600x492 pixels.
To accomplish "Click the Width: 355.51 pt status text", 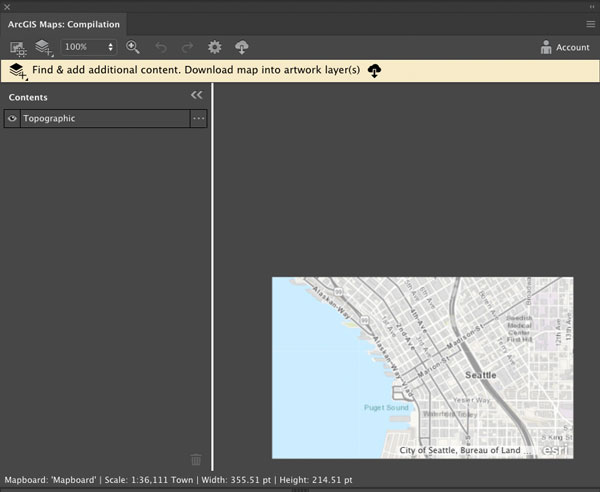I will pyautogui.click(x=236, y=480).
